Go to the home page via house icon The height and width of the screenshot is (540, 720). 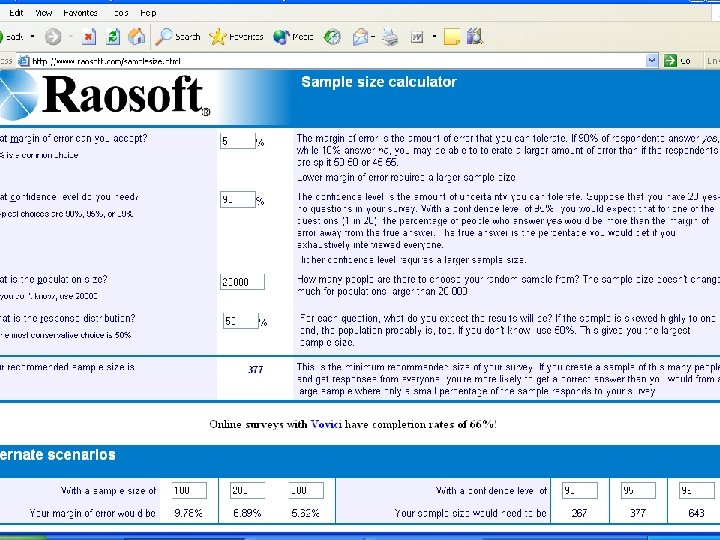coord(137,37)
